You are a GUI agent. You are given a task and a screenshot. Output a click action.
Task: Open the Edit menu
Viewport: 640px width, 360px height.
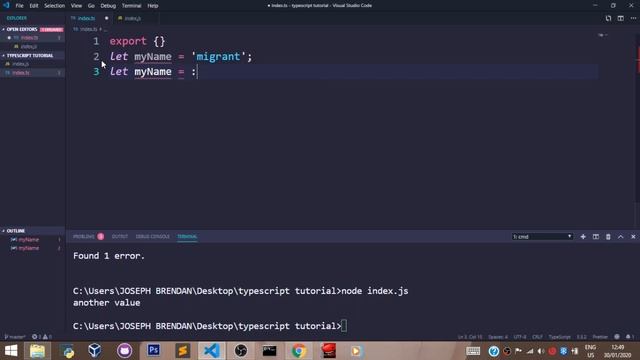pos(34,6)
